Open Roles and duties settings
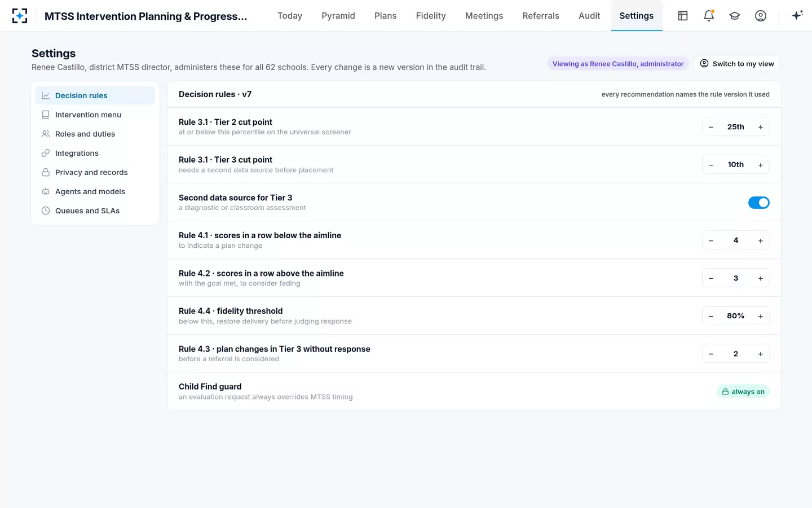This screenshot has width=812, height=508. 95,134
